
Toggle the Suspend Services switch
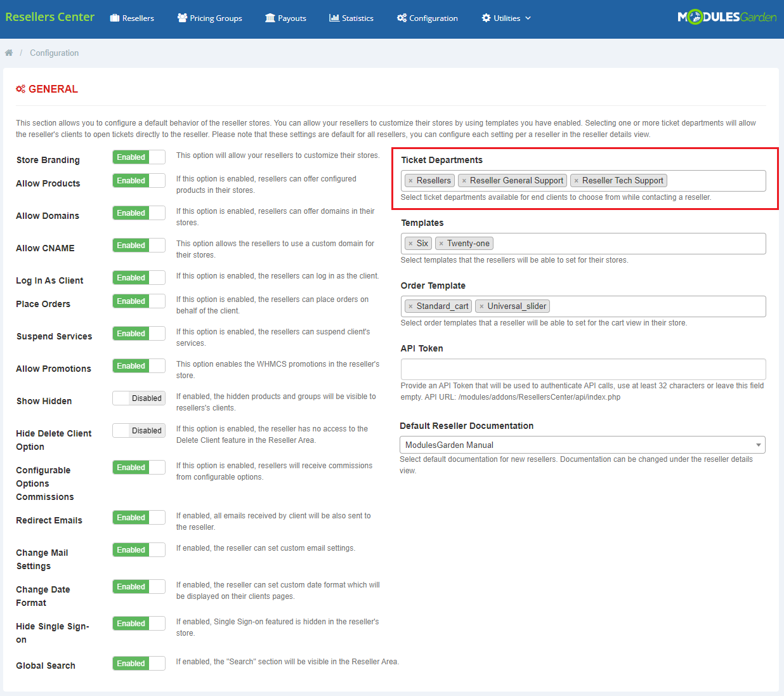(x=139, y=334)
